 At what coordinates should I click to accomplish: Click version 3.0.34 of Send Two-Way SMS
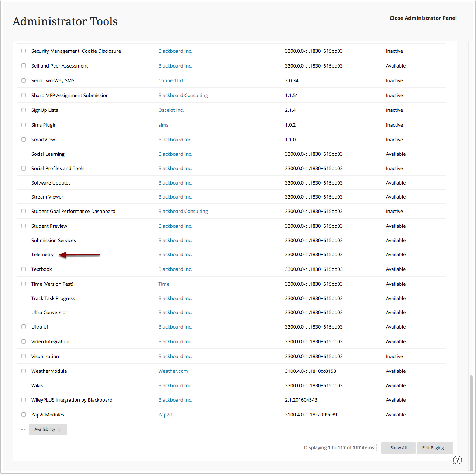[292, 80]
